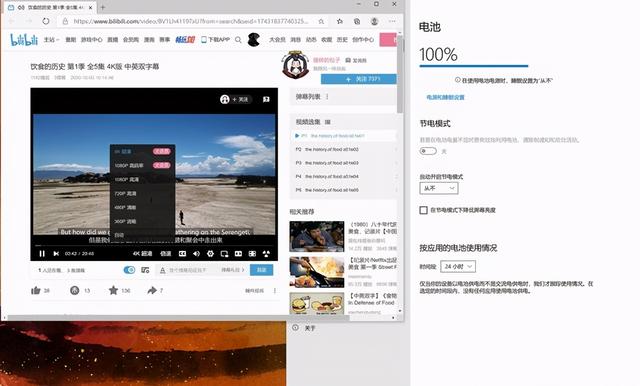The width and height of the screenshot is (640, 386).
Task: Expand the 主站 menu in the bilibili header
Action: [51, 40]
